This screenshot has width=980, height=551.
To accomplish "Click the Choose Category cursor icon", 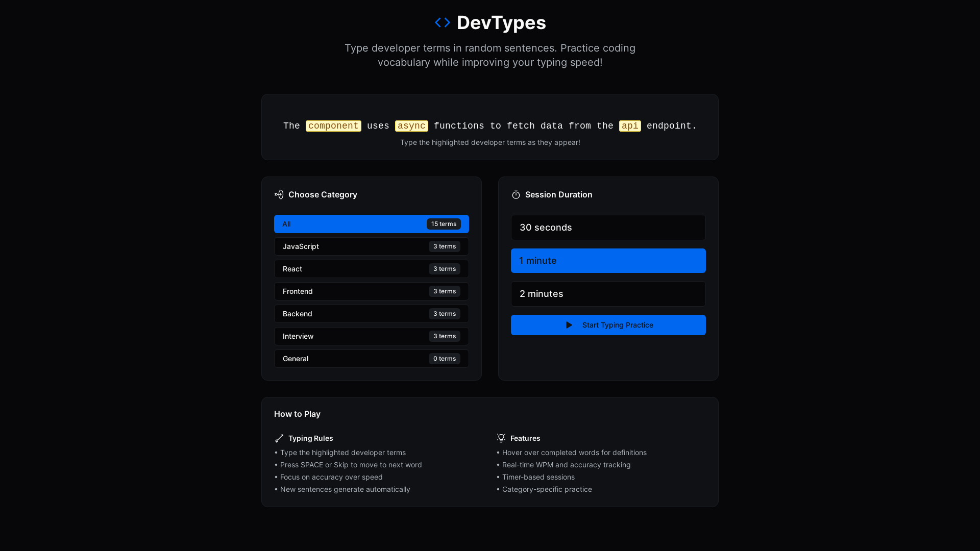I will (279, 194).
